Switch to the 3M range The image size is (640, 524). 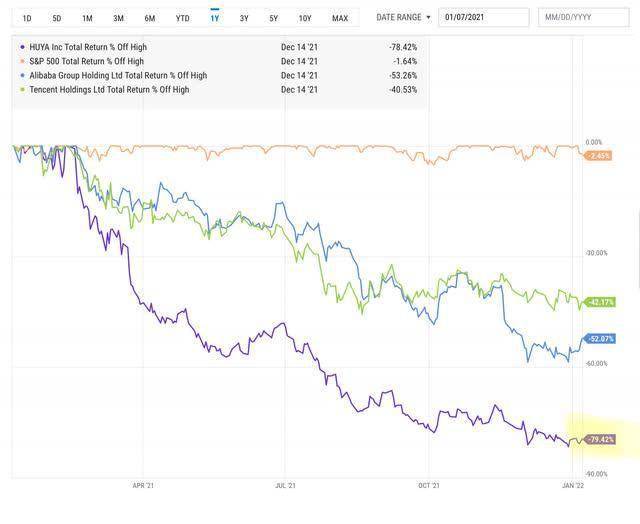click(118, 18)
